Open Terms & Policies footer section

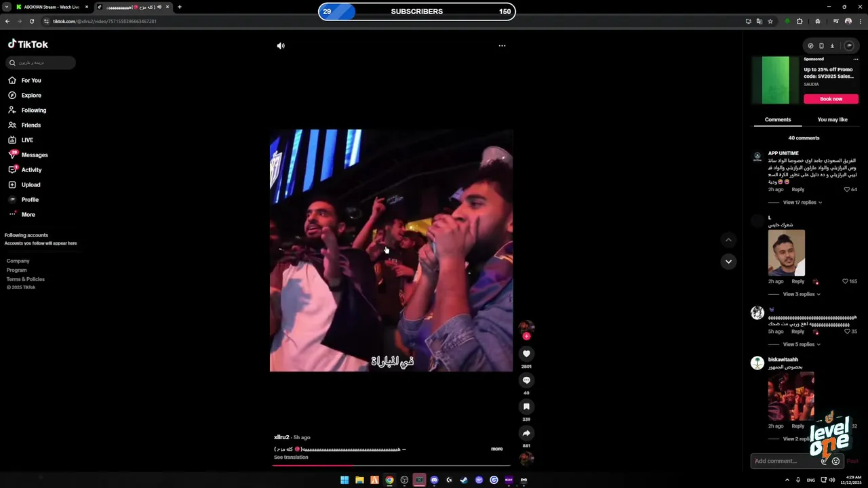(x=26, y=279)
